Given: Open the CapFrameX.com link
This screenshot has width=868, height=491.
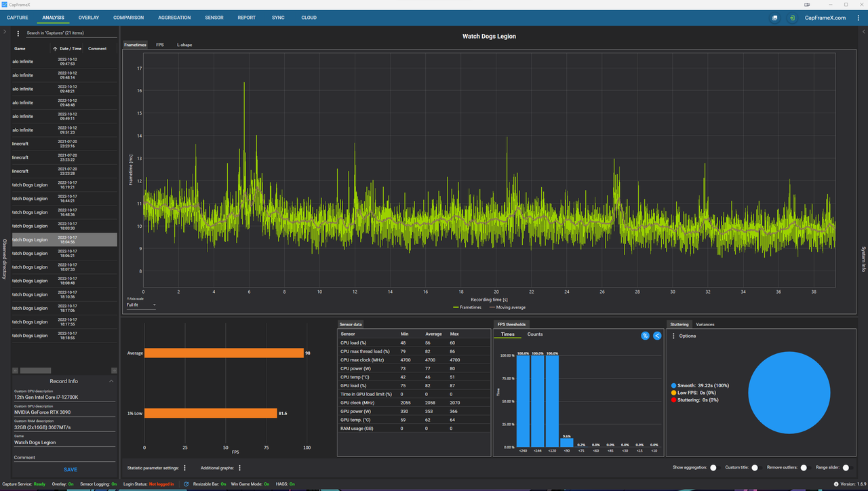Looking at the screenshot, I should click(x=825, y=18).
